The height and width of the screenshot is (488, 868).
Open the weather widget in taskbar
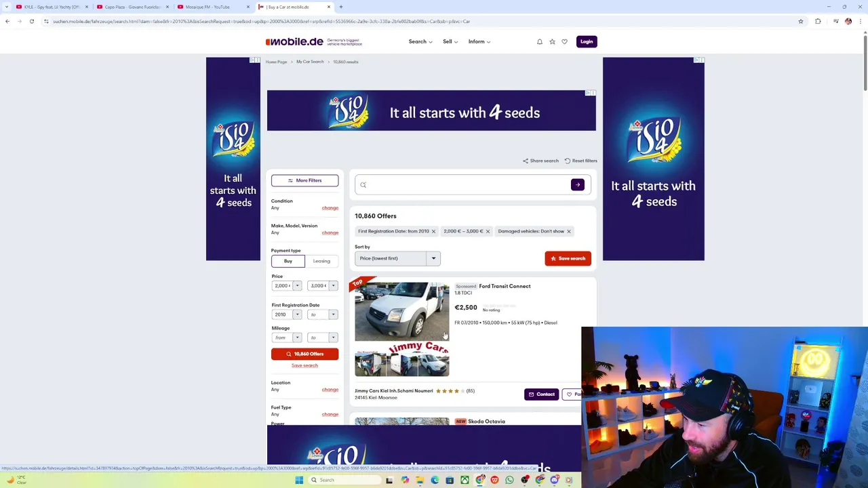(x=16, y=480)
